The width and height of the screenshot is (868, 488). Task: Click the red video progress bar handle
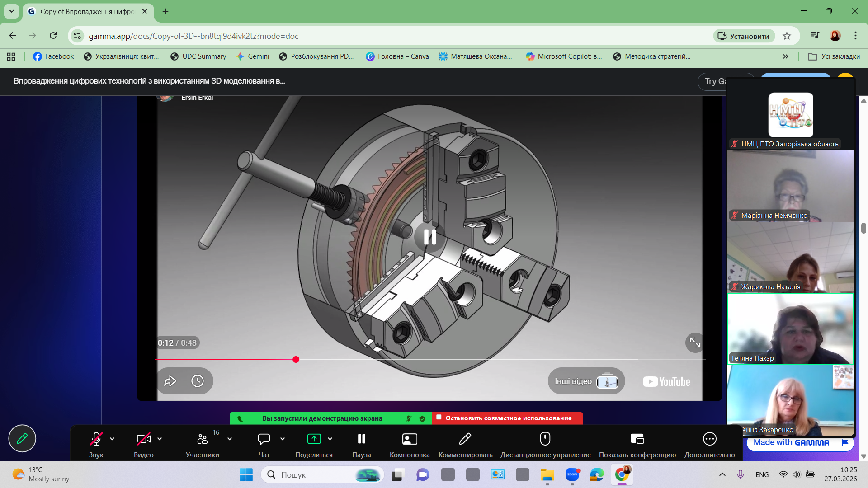pos(296,360)
